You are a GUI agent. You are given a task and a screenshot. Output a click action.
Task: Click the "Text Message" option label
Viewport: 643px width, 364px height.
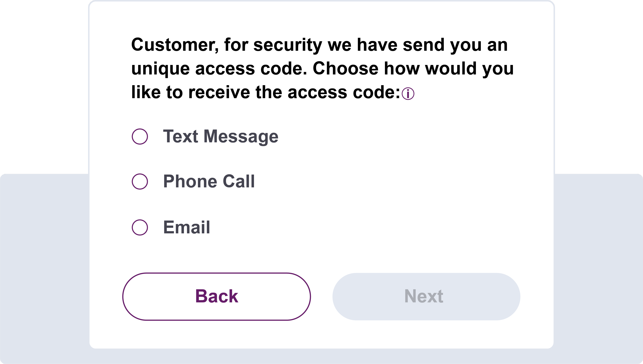coord(220,136)
